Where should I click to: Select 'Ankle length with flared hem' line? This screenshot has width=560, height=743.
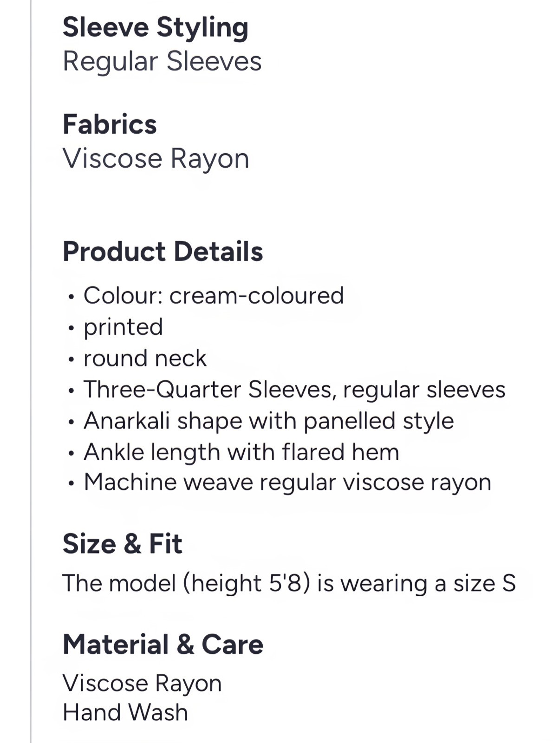[x=241, y=452]
